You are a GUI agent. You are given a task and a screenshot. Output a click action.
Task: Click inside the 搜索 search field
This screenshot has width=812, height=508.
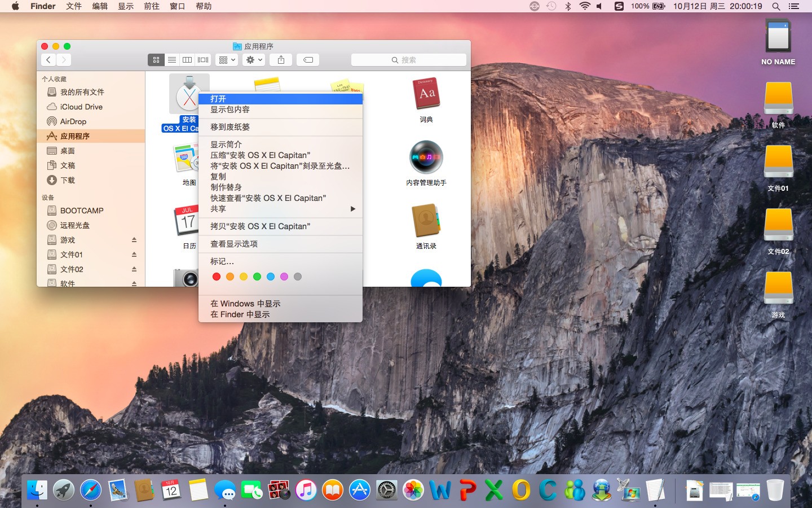coord(408,60)
